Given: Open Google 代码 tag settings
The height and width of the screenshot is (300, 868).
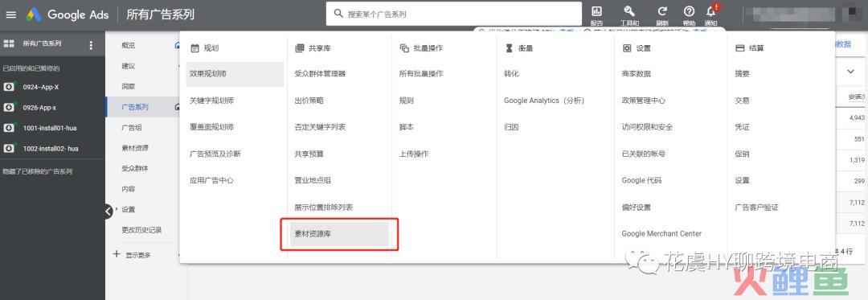Looking at the screenshot, I should pyautogui.click(x=641, y=180).
